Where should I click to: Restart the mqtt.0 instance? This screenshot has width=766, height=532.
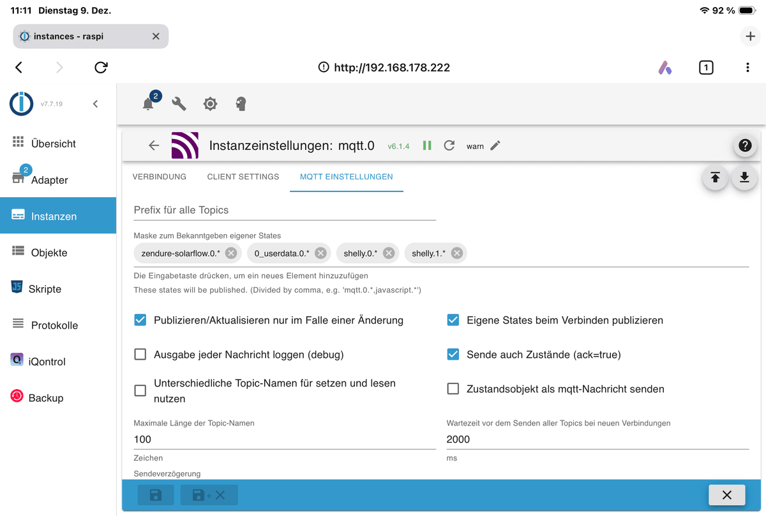point(449,145)
